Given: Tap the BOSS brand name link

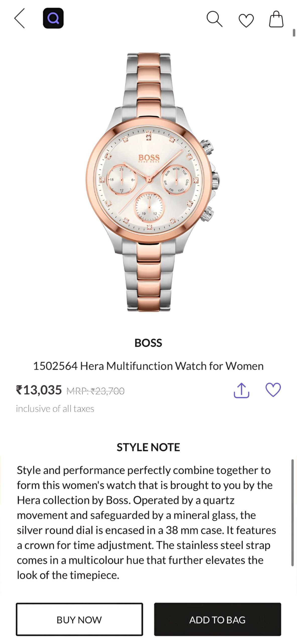Looking at the screenshot, I should click(148, 343).
